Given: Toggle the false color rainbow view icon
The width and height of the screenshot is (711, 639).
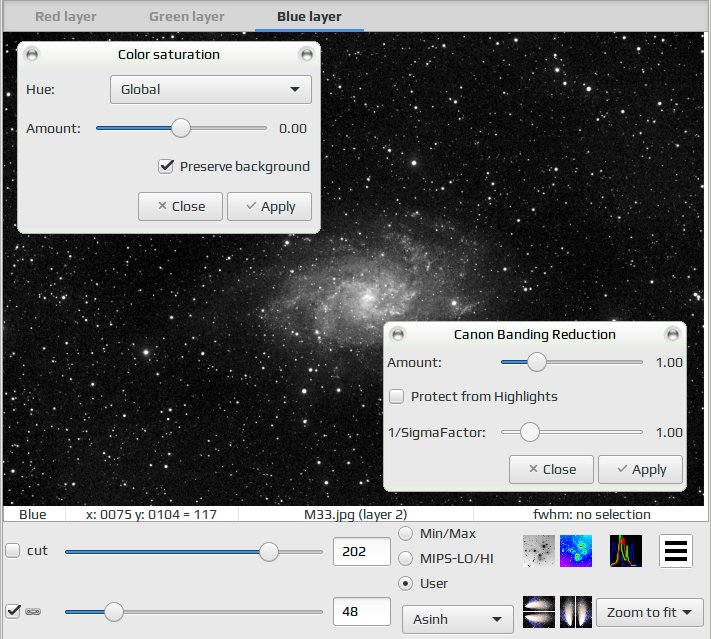Looking at the screenshot, I should 576,551.
